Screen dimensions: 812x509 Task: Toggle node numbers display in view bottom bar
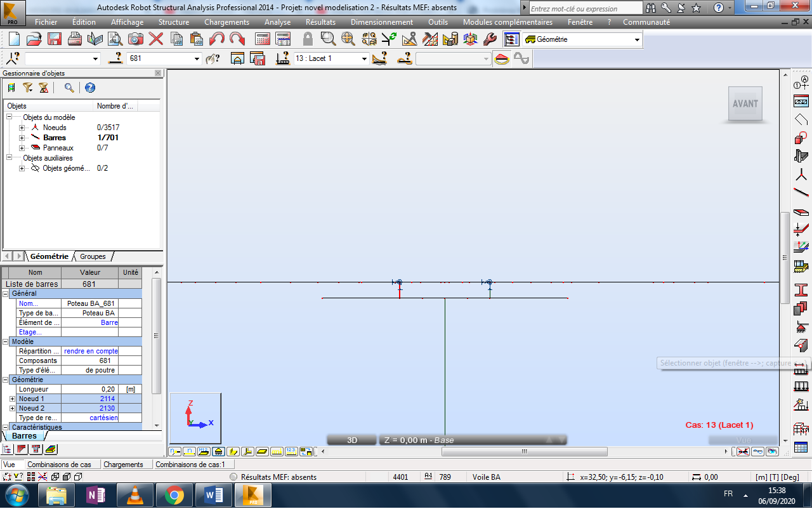[175, 452]
